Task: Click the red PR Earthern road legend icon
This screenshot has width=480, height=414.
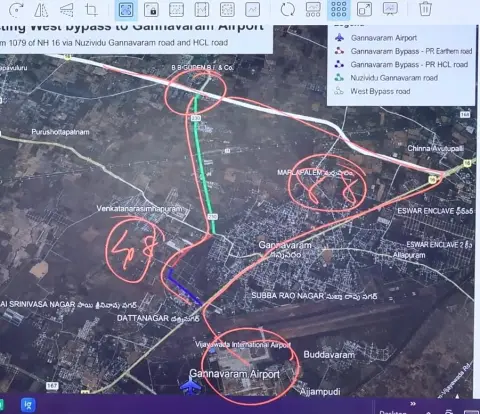Action: tap(339, 51)
